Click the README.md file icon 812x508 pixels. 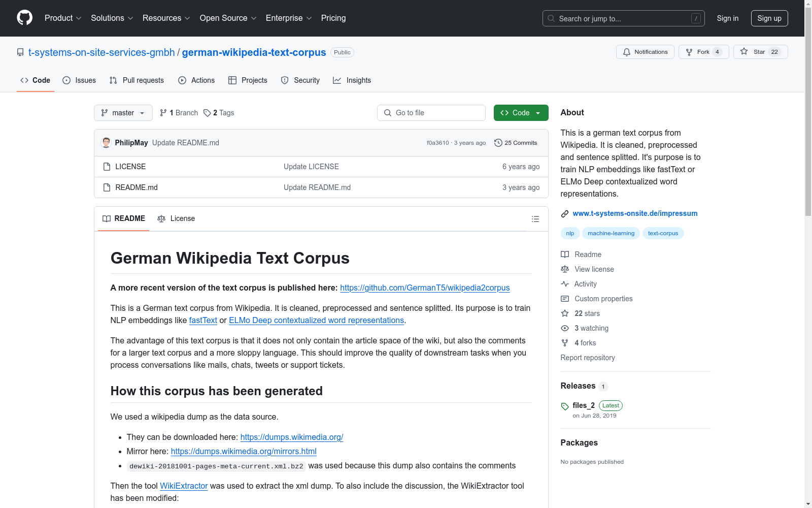[107, 187]
